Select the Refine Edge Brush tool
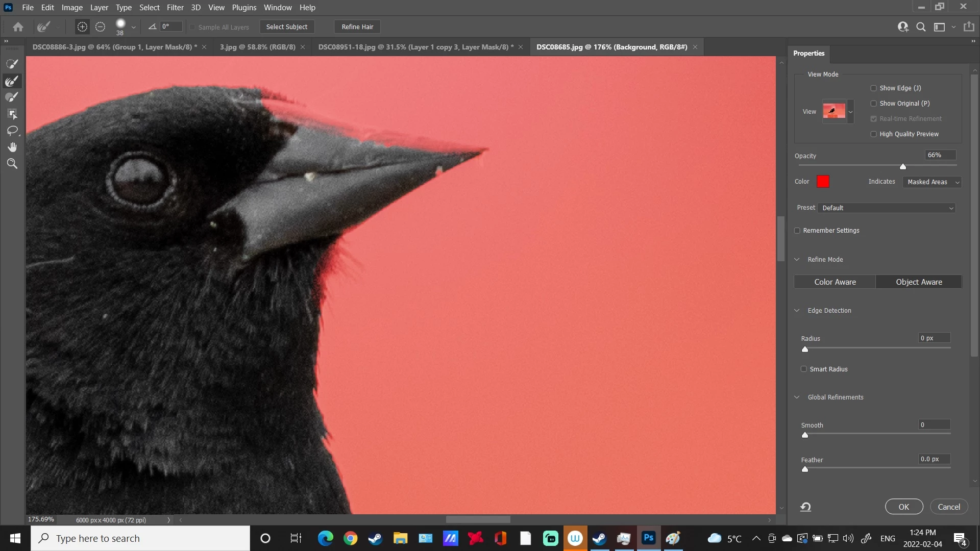The width and height of the screenshot is (980, 551). coord(12,81)
